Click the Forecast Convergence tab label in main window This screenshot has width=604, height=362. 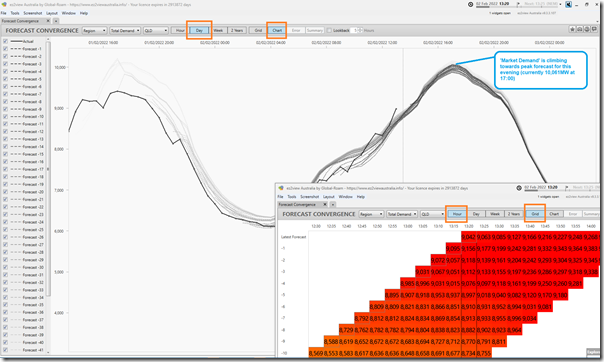click(x=20, y=21)
